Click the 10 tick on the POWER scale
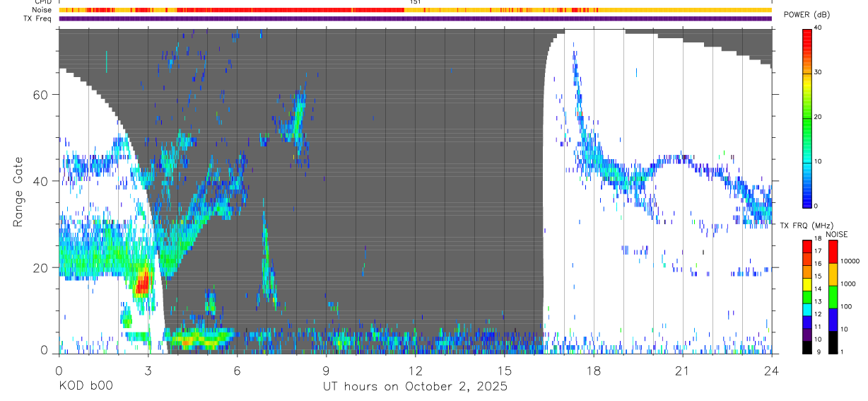The image size is (868, 401). tap(817, 161)
